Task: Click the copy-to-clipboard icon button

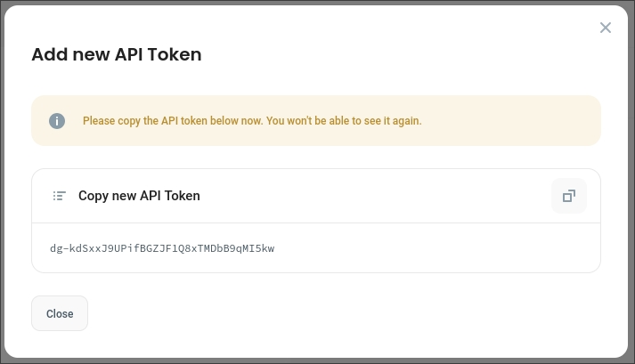Action: 569,196
